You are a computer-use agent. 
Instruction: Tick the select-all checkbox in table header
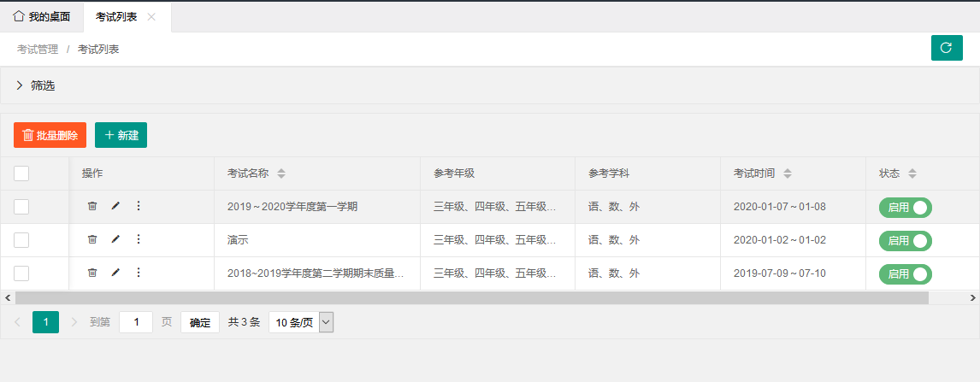21,173
